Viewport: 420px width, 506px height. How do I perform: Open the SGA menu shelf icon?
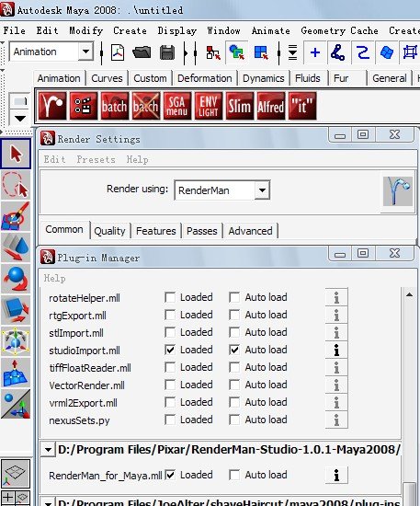pos(177,106)
